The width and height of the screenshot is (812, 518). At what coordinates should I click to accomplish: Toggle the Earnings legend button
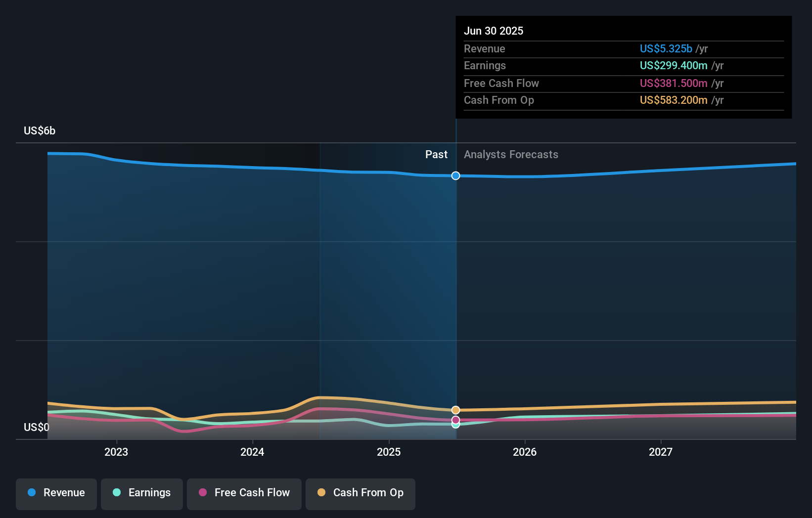(142, 494)
